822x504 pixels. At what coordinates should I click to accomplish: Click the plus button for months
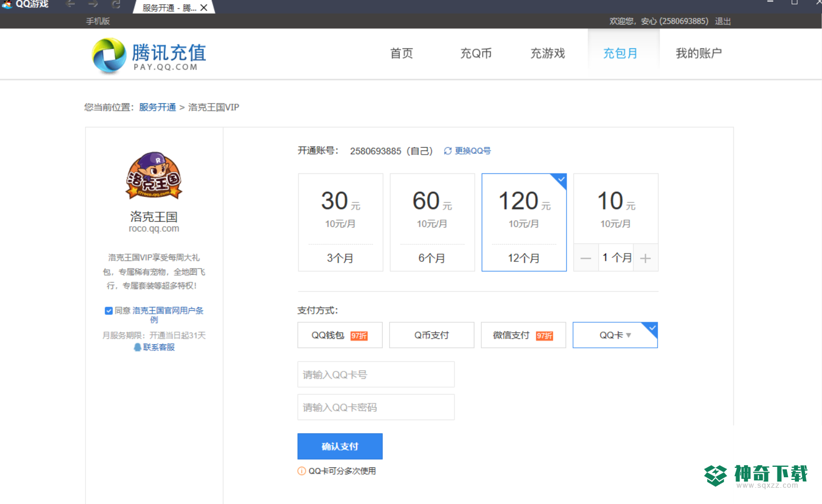coord(645,258)
